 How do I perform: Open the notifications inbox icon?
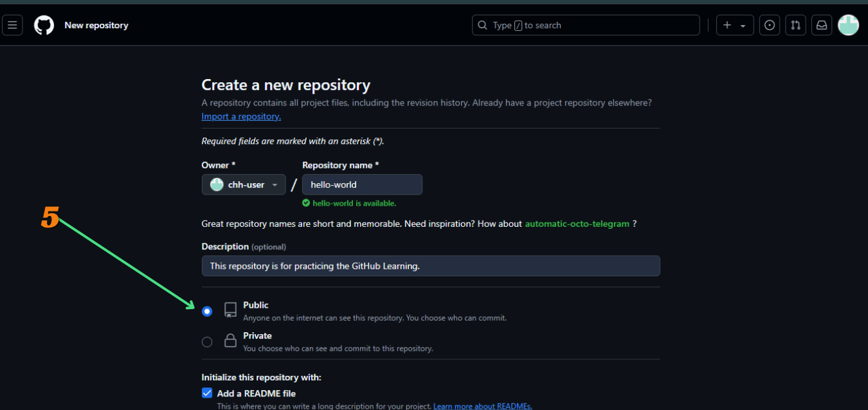(x=821, y=25)
